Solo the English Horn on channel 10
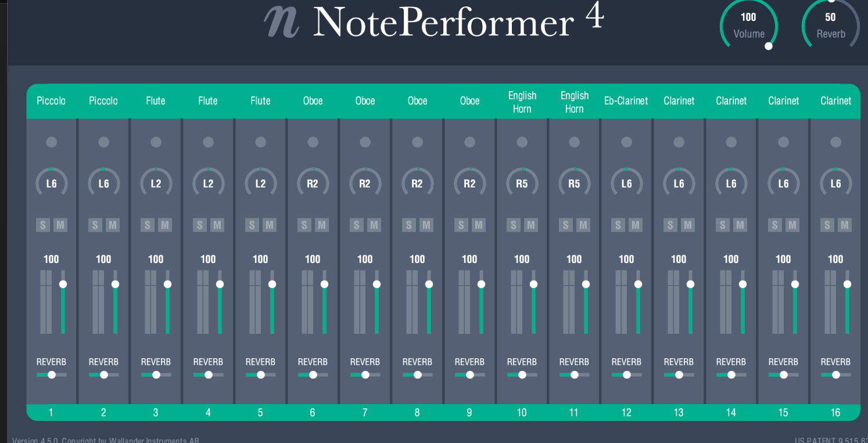Image resolution: width=868 pixels, height=443 pixels. (514, 225)
